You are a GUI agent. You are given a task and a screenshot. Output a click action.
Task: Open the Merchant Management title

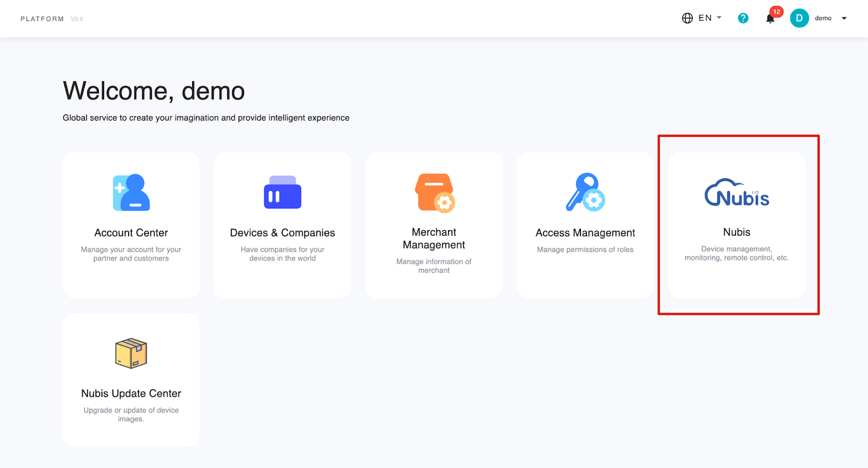tap(434, 238)
